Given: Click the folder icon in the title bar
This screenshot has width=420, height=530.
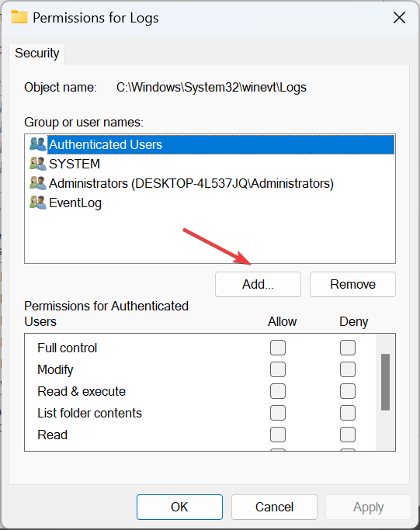Looking at the screenshot, I should [19, 17].
